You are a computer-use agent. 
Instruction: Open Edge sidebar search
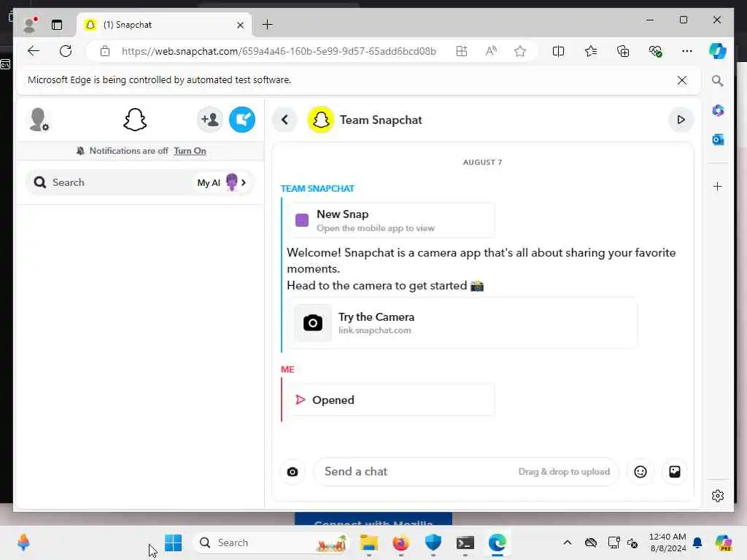718,81
